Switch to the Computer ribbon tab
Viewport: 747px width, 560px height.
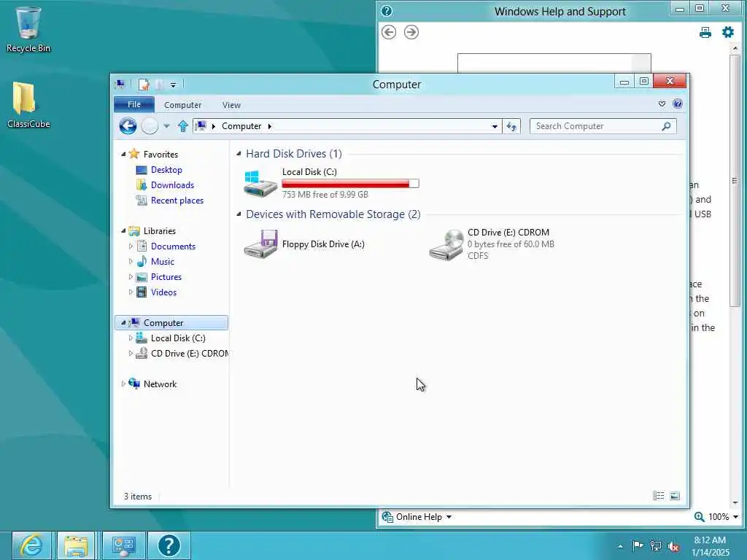click(182, 105)
